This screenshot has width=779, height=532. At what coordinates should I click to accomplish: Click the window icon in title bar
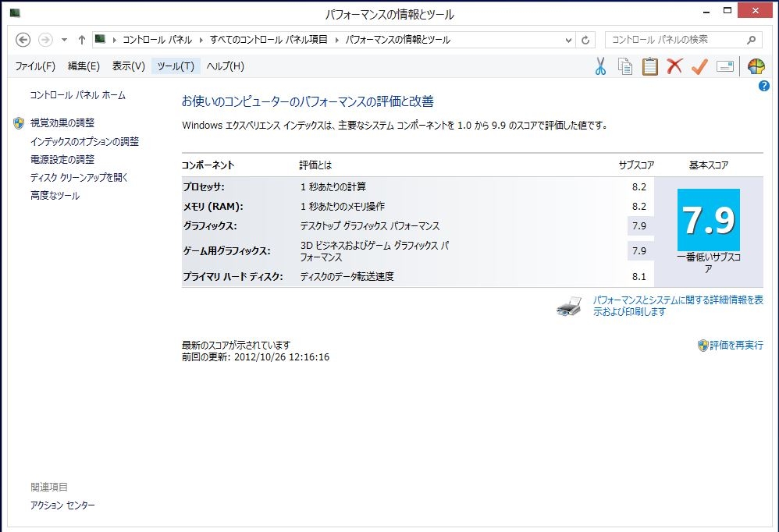(15, 13)
